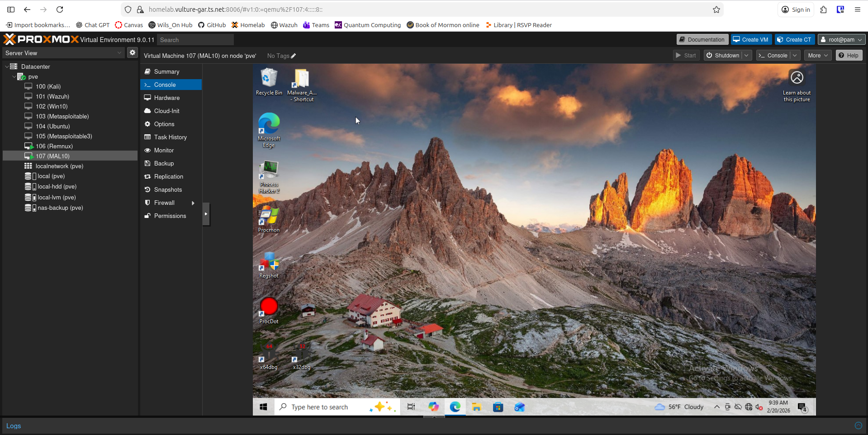Click the Windows Type here to search box
The image size is (868, 435).
tap(337, 407)
